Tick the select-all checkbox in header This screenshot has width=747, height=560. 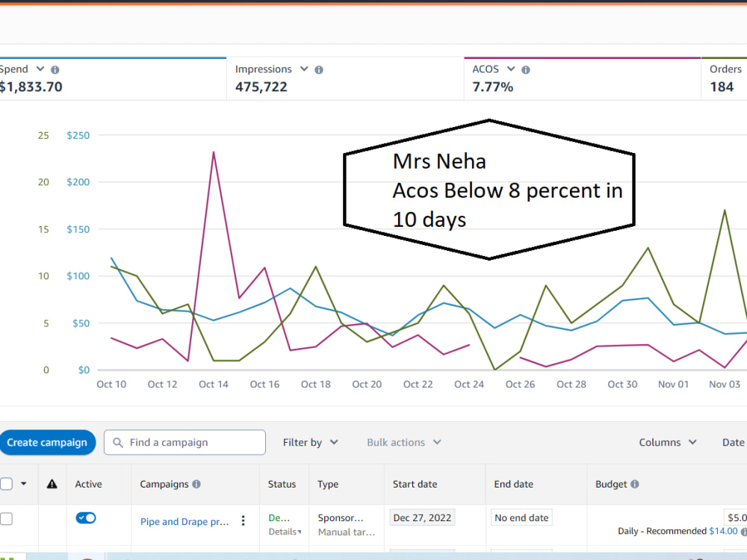pos(6,484)
